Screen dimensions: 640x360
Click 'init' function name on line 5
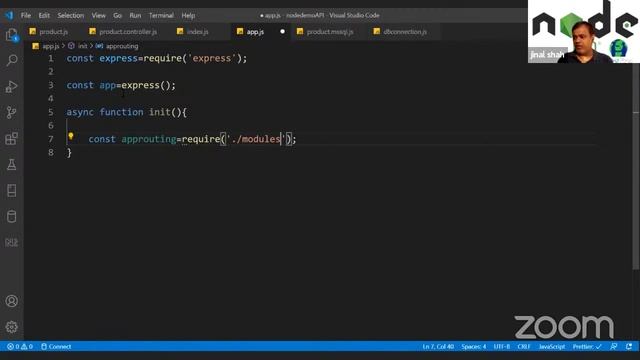(x=160, y=112)
